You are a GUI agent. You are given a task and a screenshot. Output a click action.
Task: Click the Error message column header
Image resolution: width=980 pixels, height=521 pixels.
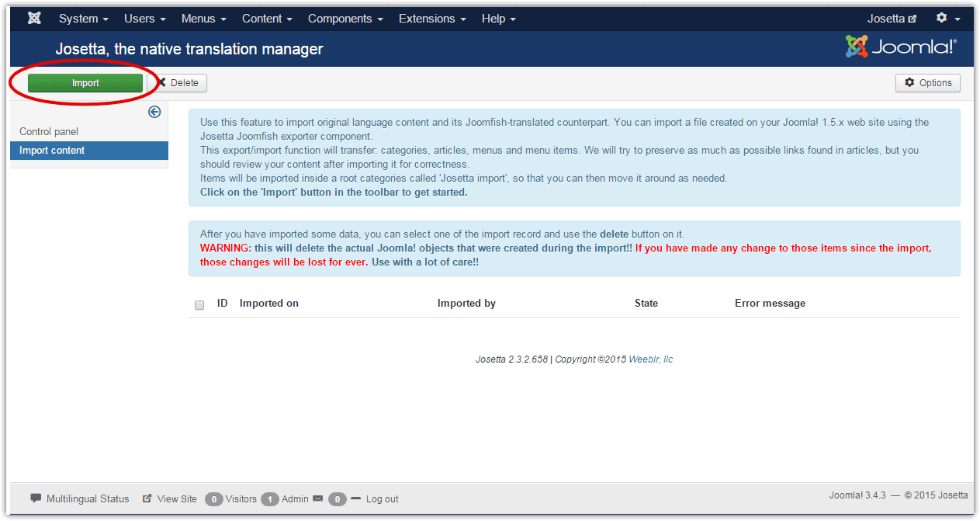coord(770,303)
